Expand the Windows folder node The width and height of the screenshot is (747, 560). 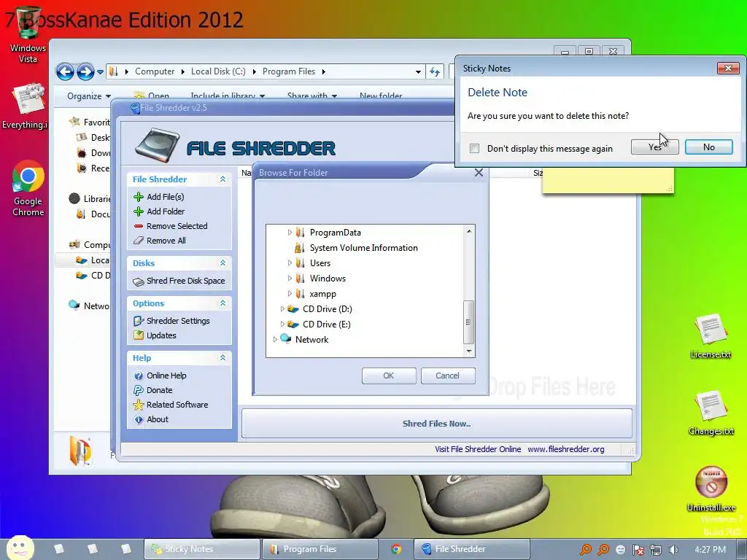289,278
